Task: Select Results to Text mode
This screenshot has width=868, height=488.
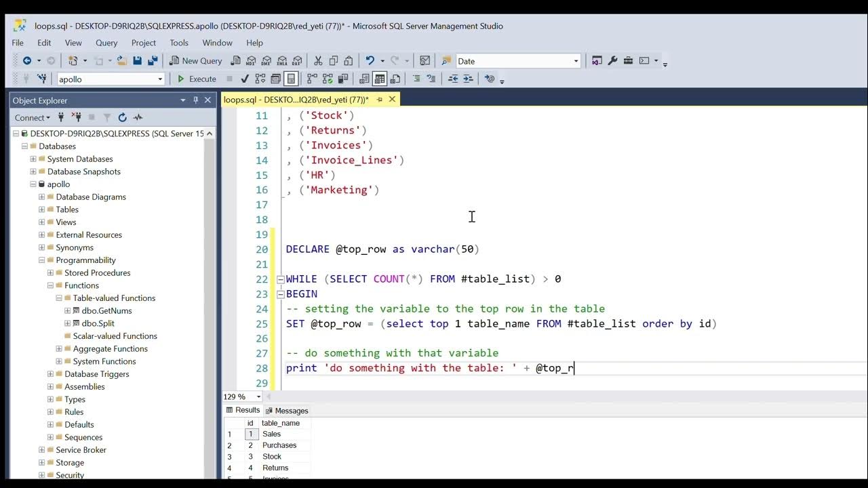Action: (x=364, y=79)
